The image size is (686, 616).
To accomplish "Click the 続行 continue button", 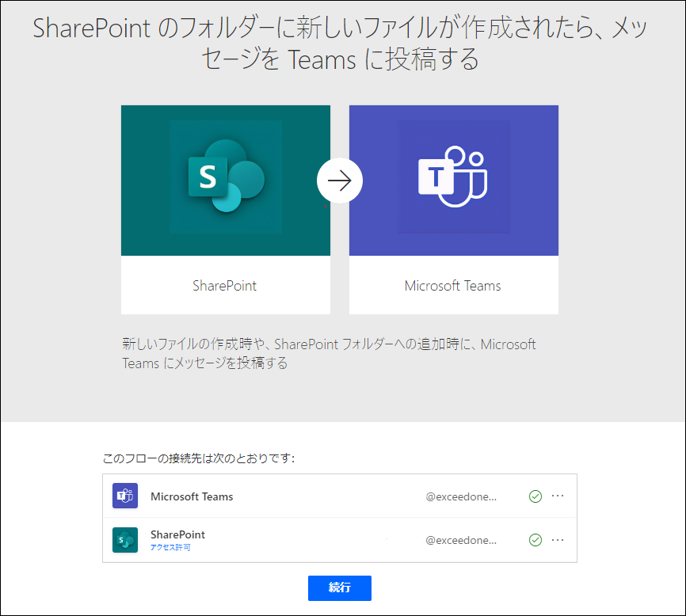I will click(x=340, y=588).
